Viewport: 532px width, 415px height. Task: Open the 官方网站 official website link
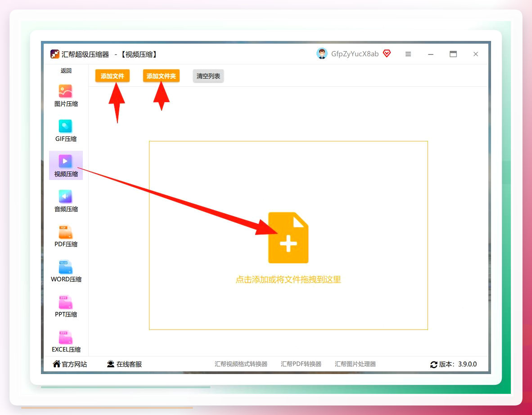[70, 364]
